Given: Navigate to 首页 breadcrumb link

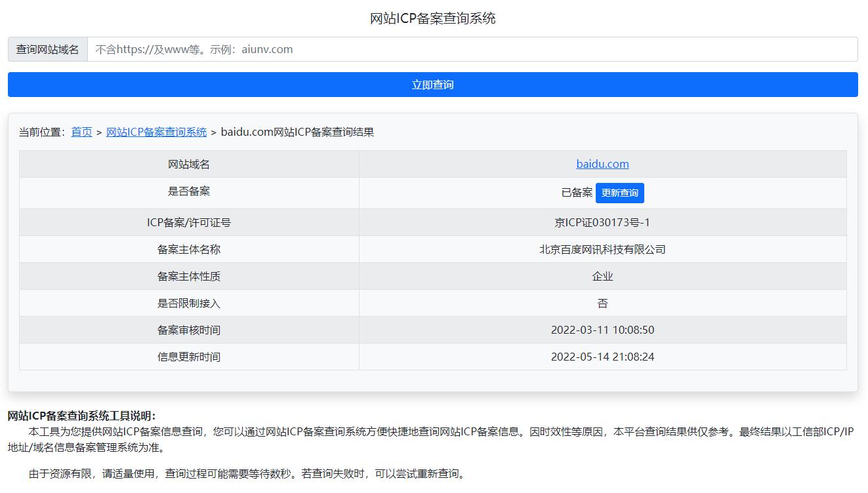Looking at the screenshot, I should click(x=81, y=131).
